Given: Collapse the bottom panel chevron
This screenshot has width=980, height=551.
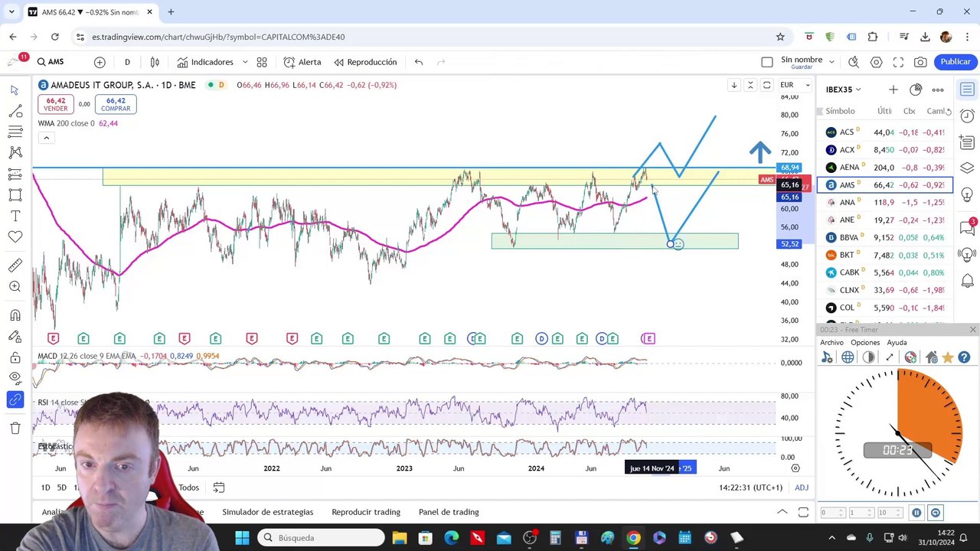Looking at the screenshot, I should point(782,512).
